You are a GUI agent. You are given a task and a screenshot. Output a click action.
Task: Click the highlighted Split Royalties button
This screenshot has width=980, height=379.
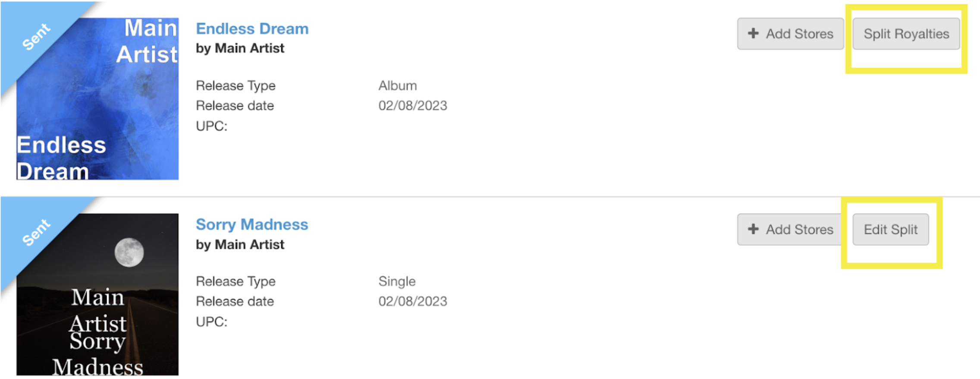point(906,34)
